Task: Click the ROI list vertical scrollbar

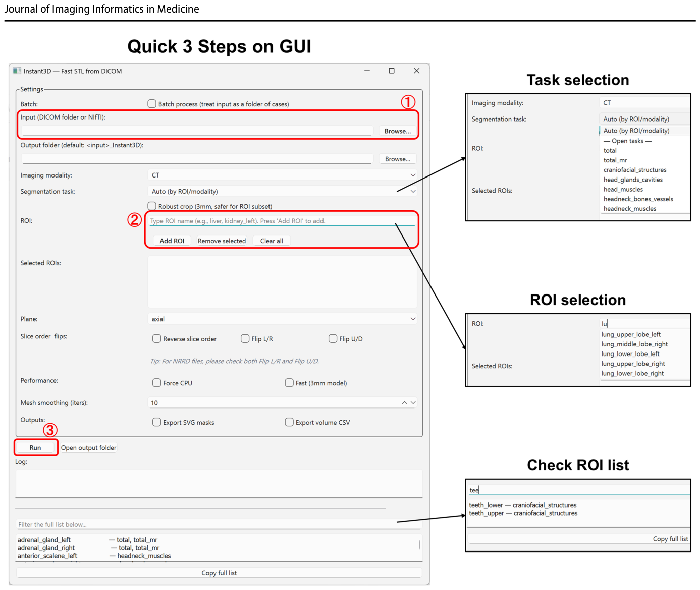Action: (419, 545)
